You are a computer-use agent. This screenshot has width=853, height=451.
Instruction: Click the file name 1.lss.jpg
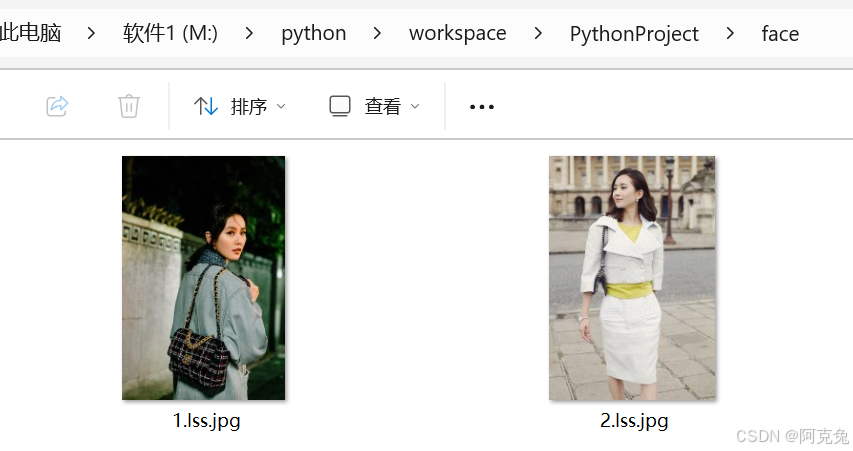click(206, 421)
